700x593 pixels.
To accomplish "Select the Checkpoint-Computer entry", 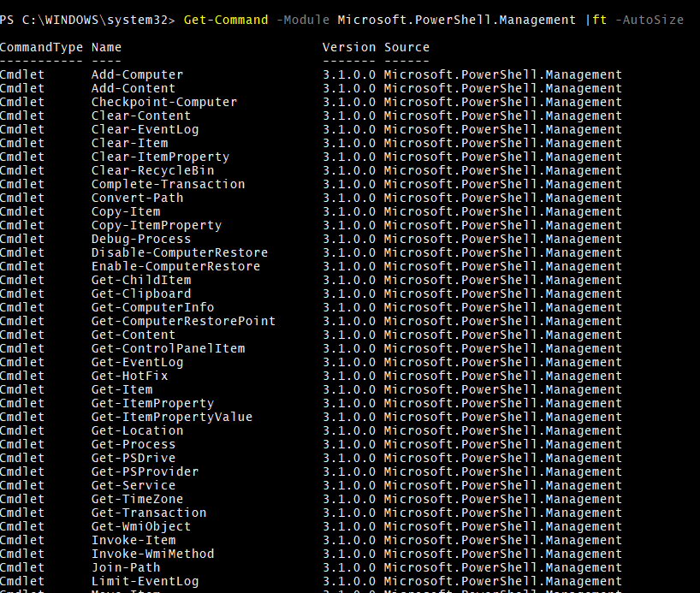I will pos(164,102).
